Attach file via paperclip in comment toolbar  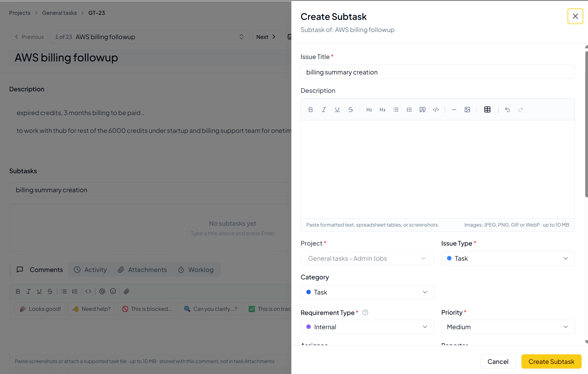126,292
